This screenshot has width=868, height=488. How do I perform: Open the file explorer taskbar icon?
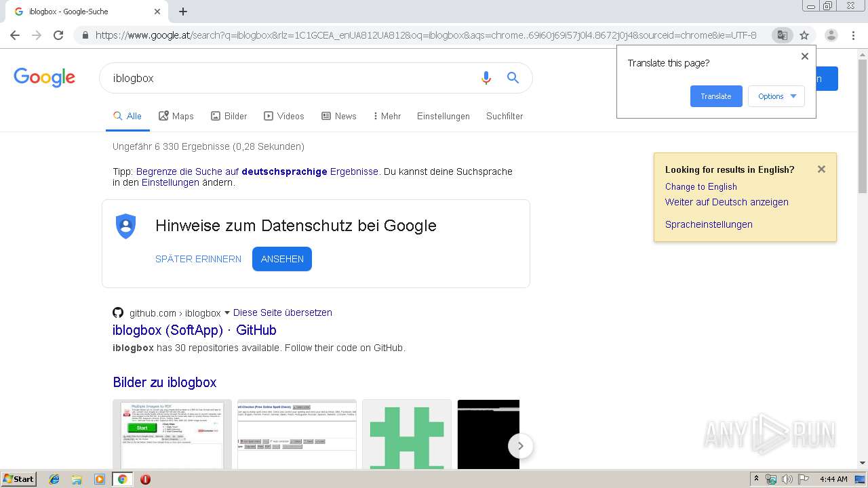pyautogui.click(x=77, y=479)
